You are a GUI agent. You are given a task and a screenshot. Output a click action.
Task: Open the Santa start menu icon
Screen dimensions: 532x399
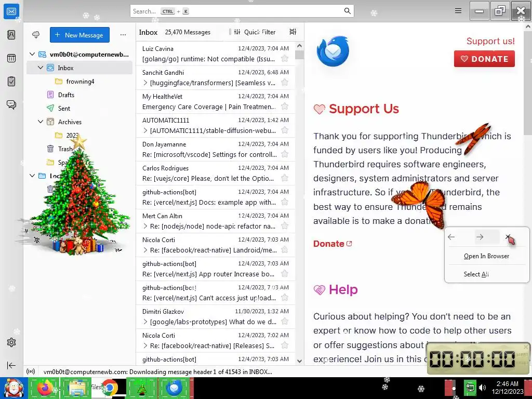coord(14,388)
